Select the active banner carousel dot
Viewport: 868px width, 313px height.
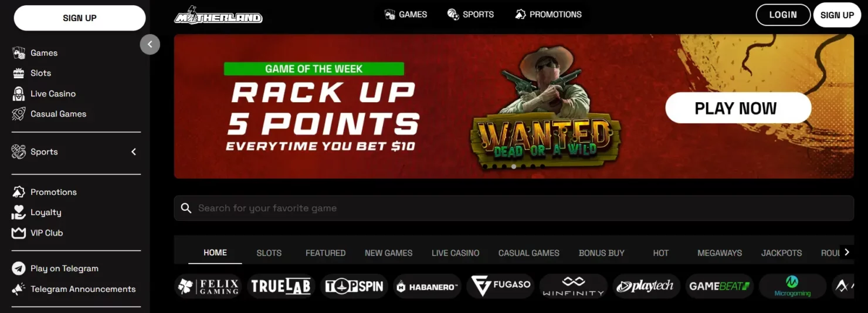tap(514, 167)
